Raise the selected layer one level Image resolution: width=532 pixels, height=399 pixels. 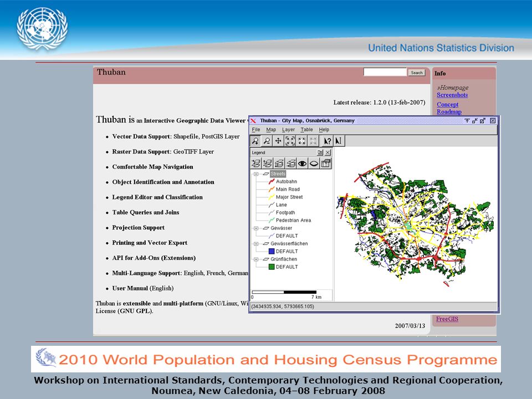click(x=267, y=163)
